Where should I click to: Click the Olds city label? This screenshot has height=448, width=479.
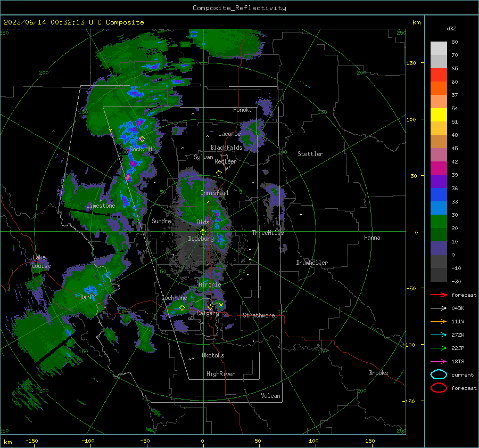pyautogui.click(x=203, y=222)
